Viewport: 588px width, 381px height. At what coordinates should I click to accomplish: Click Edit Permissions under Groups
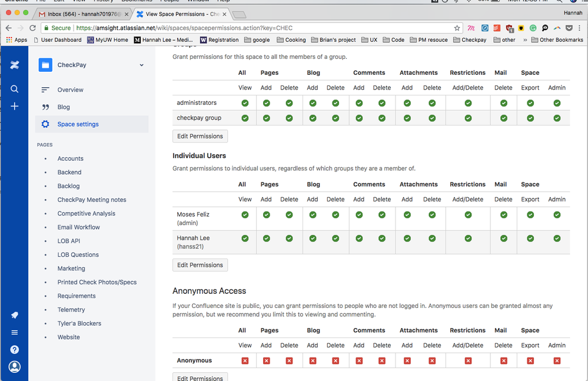pos(200,136)
